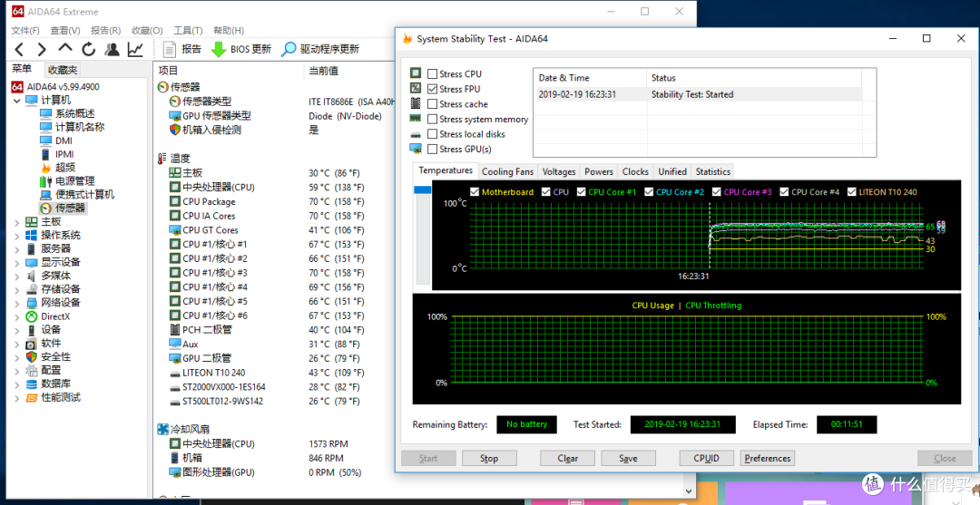Expand the 操作系统 tree node
This screenshot has height=505, width=980.
[x=17, y=236]
